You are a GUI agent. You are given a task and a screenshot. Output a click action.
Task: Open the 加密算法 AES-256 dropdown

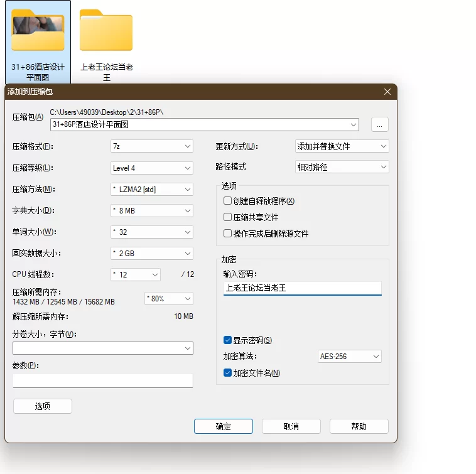coord(349,356)
